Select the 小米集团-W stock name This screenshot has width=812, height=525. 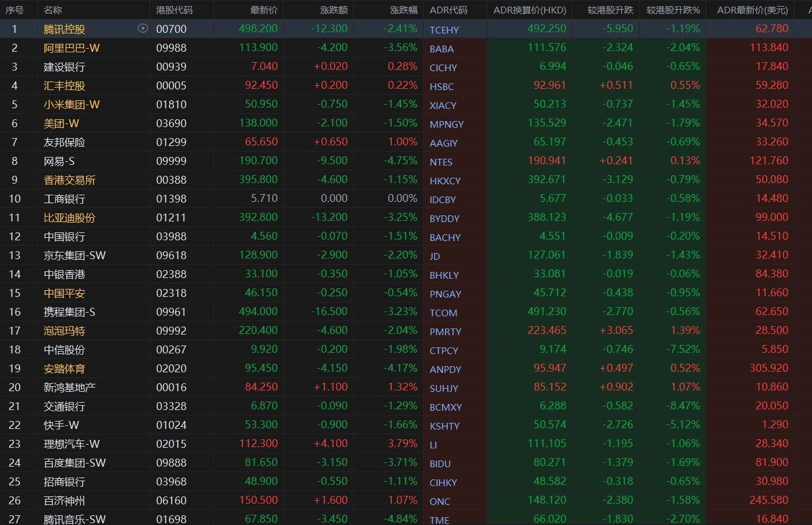72,104
